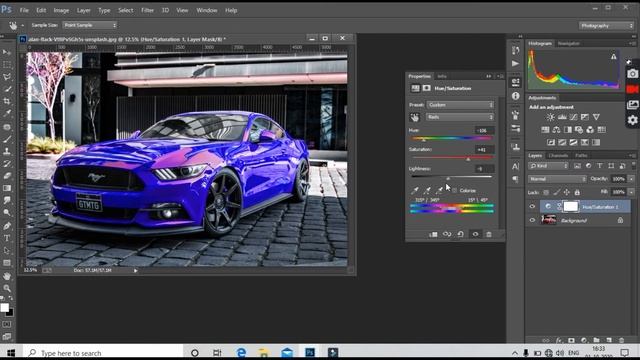Click the Hue/Saturation layer mask thumbnail

[570, 207]
